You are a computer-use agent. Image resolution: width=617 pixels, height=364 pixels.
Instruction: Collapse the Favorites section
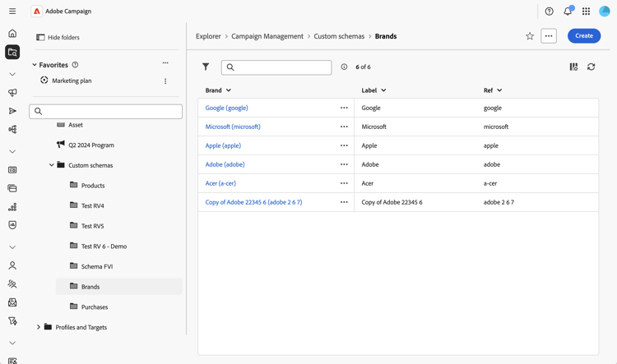(35, 65)
